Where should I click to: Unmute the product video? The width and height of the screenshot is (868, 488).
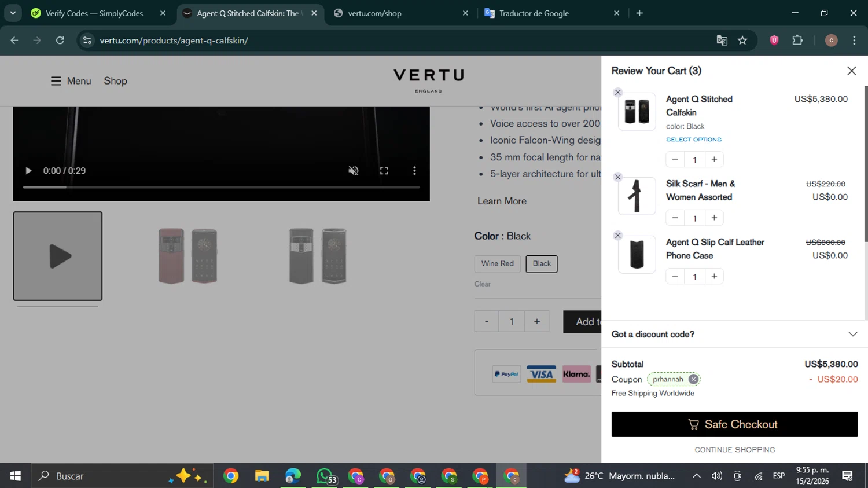[x=354, y=171]
